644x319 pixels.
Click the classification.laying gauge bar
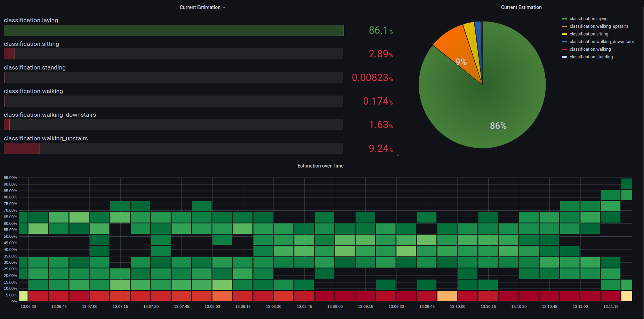click(174, 30)
